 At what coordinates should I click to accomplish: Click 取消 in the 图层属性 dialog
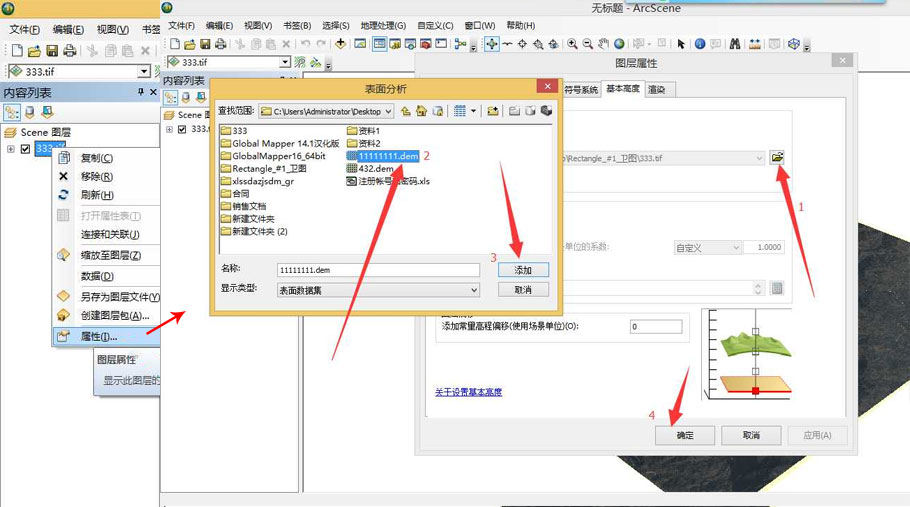pos(751,435)
